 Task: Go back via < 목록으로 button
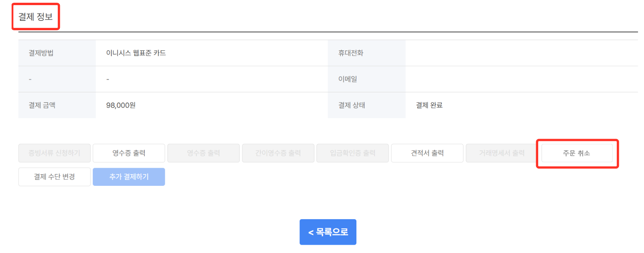328,232
